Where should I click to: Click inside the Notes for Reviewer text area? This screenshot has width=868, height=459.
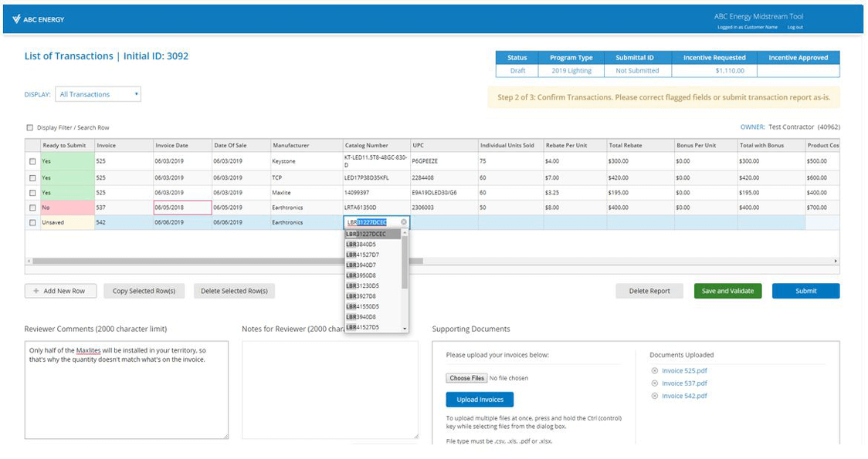329,390
